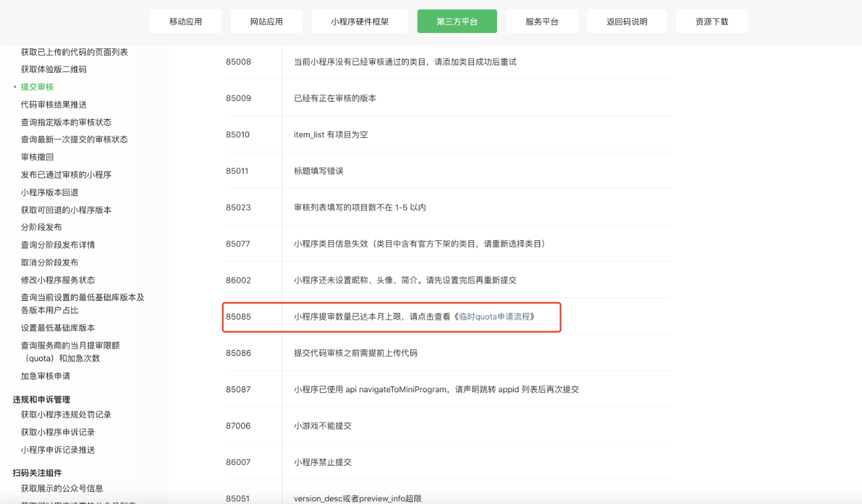The height and width of the screenshot is (504, 862).
Task: Click description 标题填写错误
Action: (319, 171)
